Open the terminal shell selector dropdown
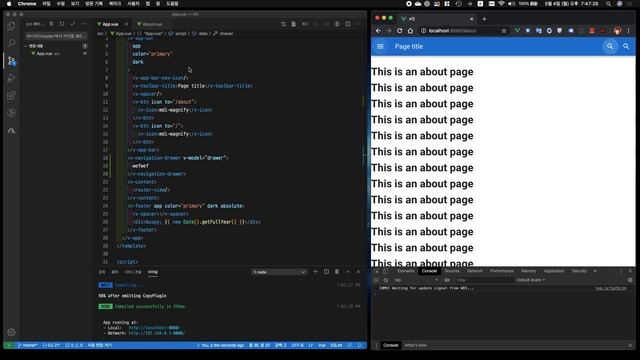Image resolution: width=640 pixels, height=360 pixels. tap(279, 272)
